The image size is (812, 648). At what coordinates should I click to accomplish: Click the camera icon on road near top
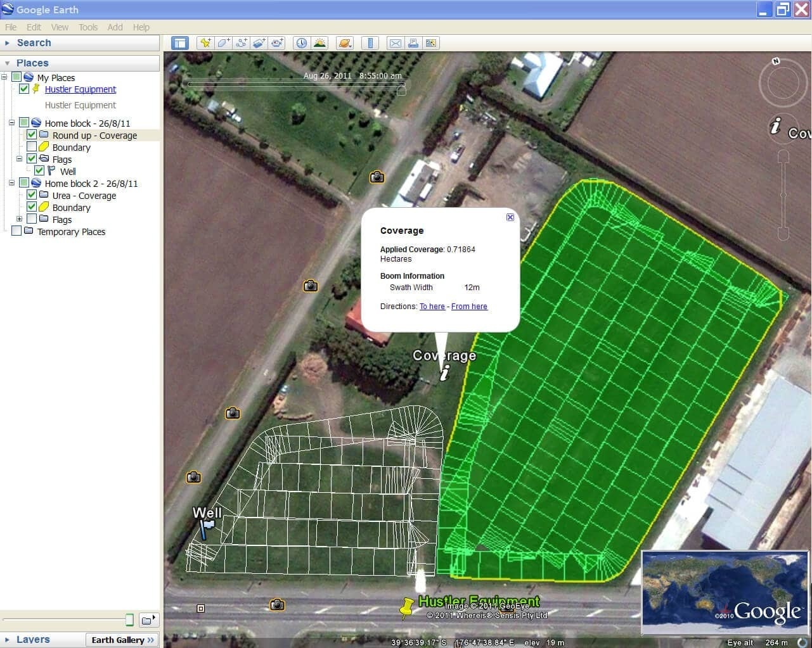[377, 177]
